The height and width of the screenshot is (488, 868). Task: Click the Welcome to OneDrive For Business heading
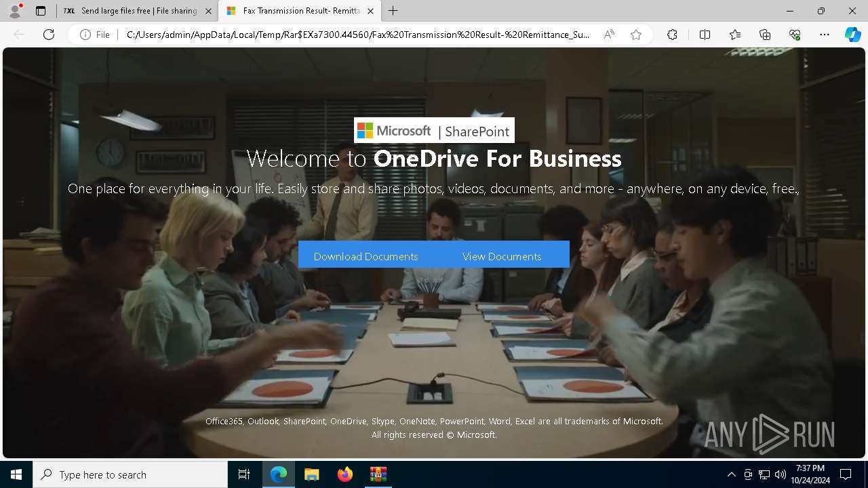tap(434, 159)
